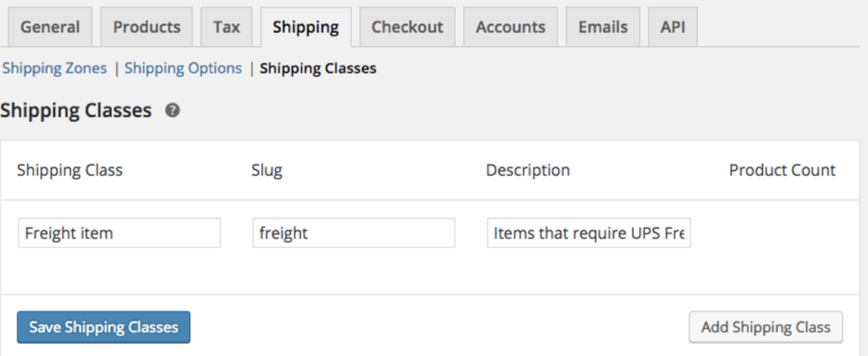Open the Tax tab
This screenshot has width=868, height=356.
point(227,26)
